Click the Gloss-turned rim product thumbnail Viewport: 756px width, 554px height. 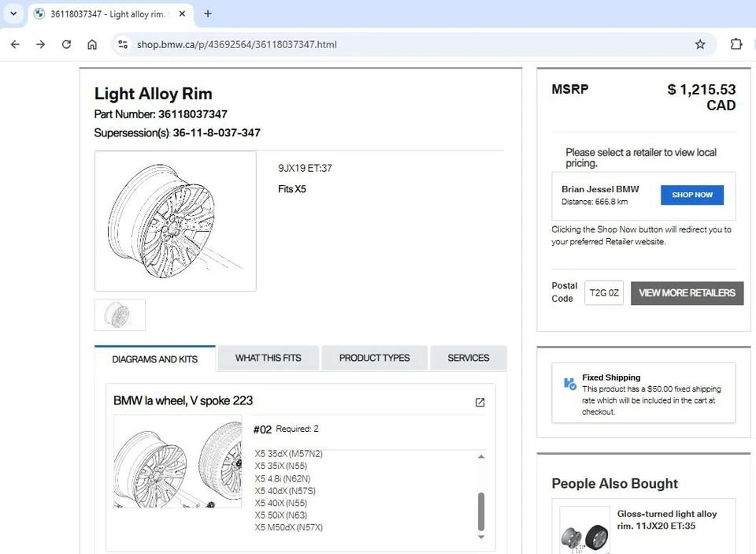point(584,531)
